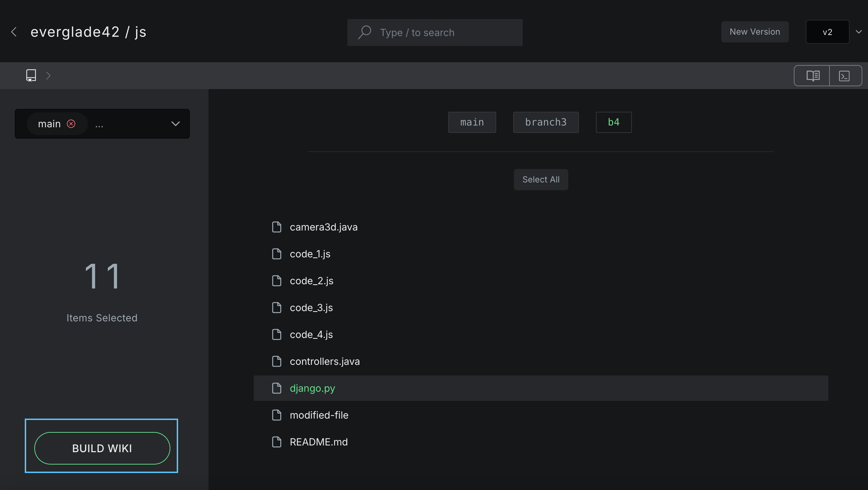Click file icon beside modified-file
The image size is (868, 490).
[x=277, y=415]
